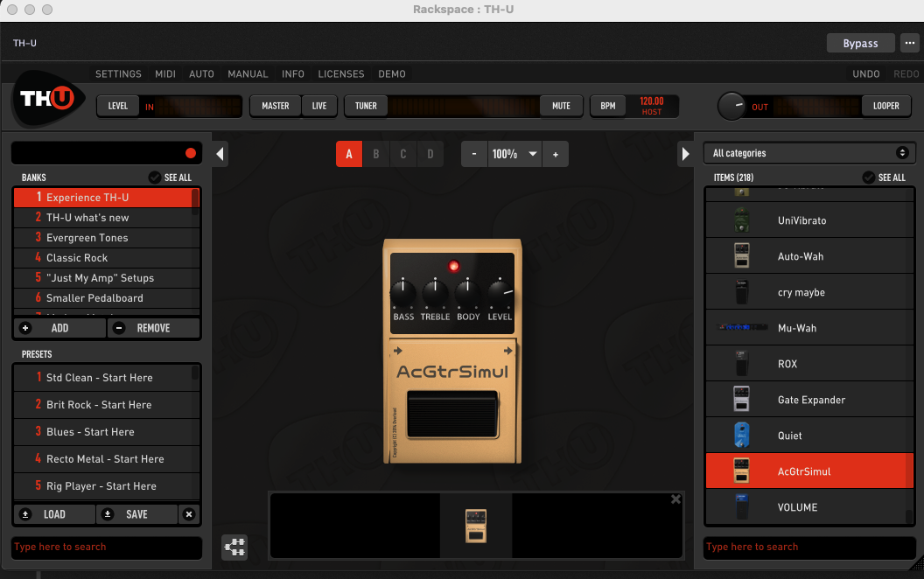The image size is (924, 579).
Task: Click the LOAD preset arrow icon
Action: click(x=25, y=514)
